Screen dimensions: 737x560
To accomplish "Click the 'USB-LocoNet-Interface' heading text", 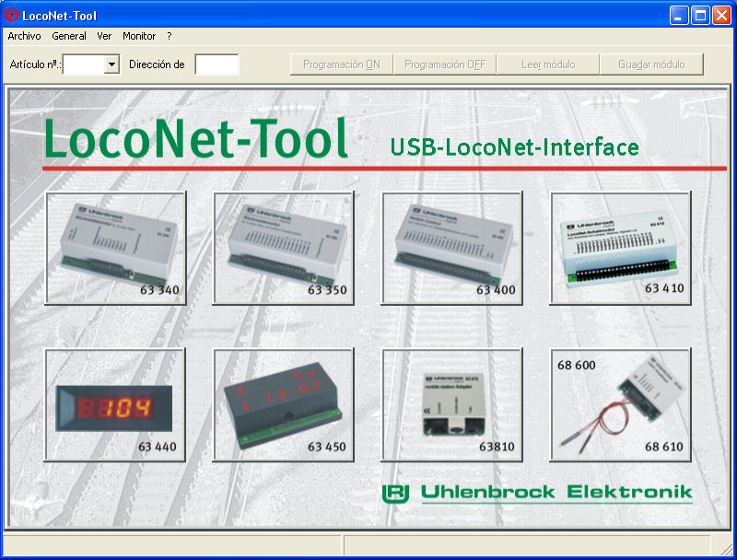I will tap(515, 147).
